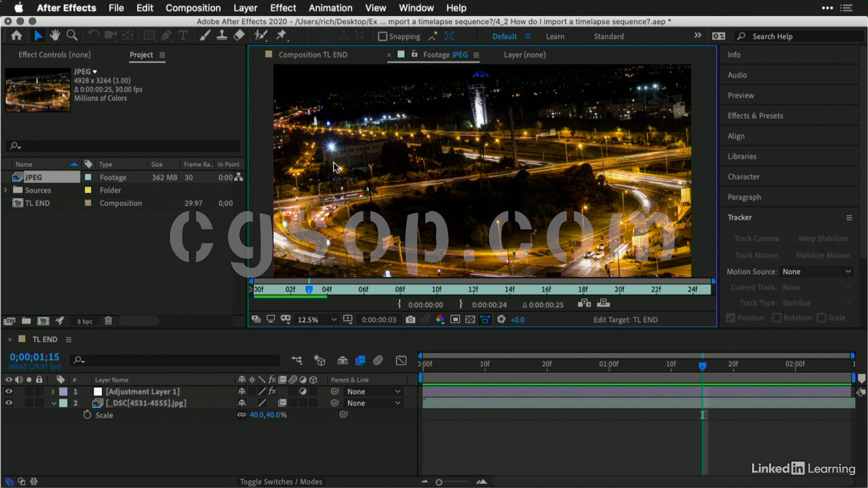The height and width of the screenshot is (488, 868).
Task: Select the Zoom magnifier tool
Action: click(x=72, y=36)
